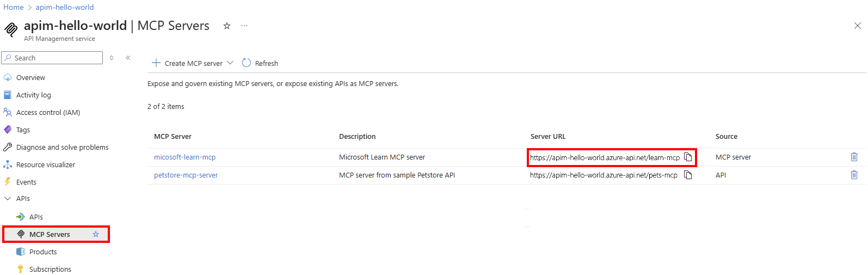This screenshot has width=868, height=275.
Task: Collapse the APIs section chevron
Action: [x=8, y=199]
